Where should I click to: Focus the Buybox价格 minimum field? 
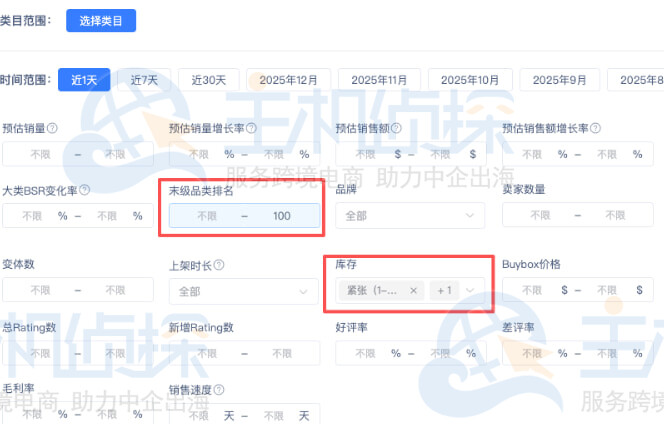click(x=532, y=290)
